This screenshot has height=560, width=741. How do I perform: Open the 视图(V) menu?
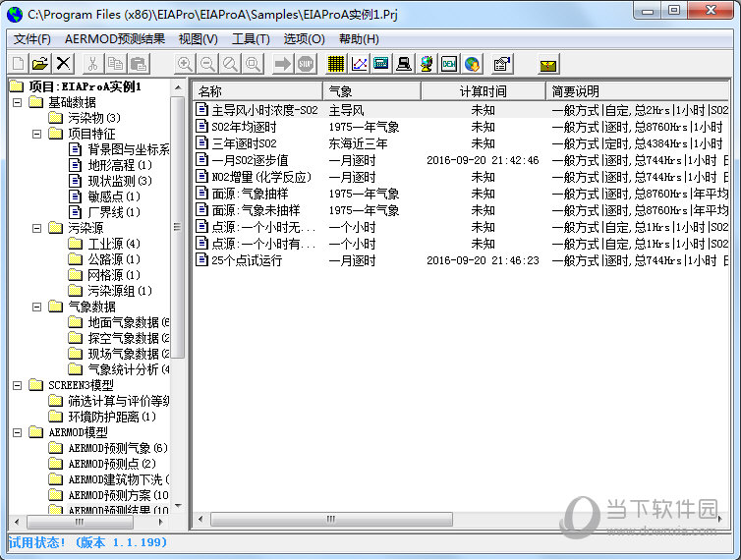(198, 39)
